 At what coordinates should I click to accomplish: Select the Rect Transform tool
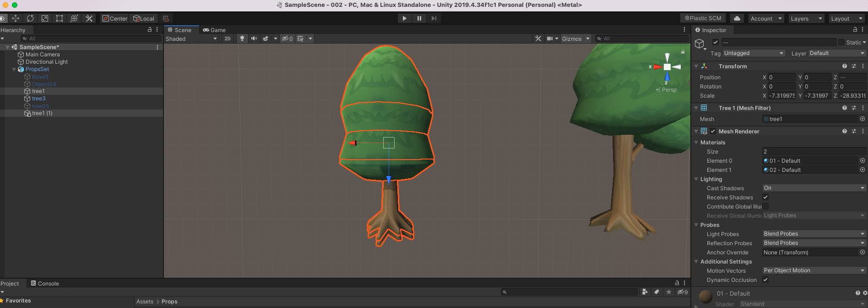tap(60, 18)
